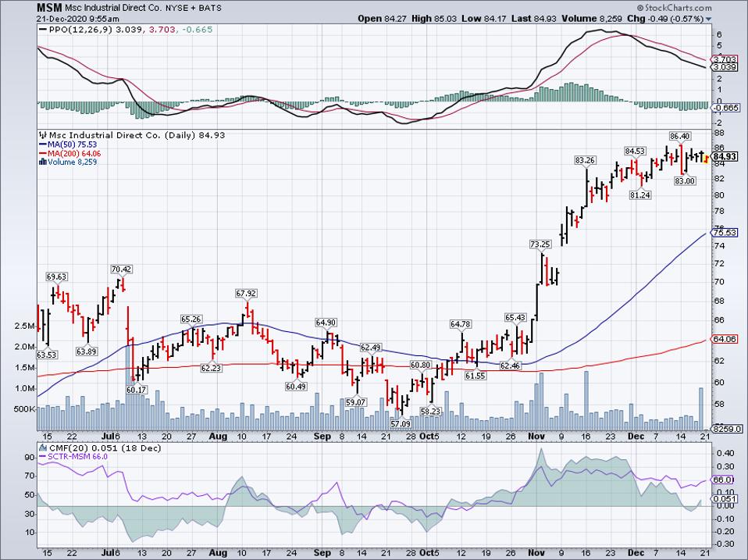Click the 65.43 price annotation
Screen dimensions: 748x560
515,318
